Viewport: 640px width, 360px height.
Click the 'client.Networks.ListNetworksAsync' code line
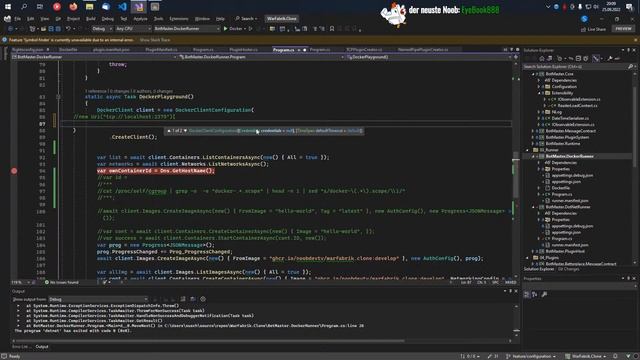(x=183, y=164)
